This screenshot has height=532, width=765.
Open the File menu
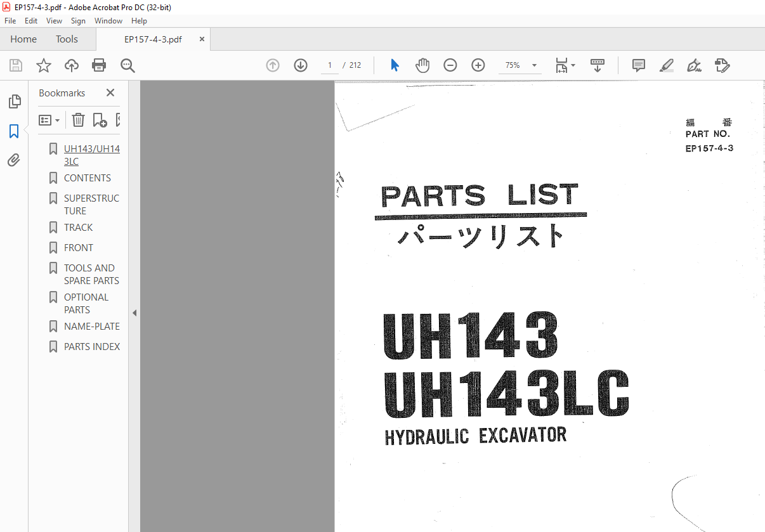[x=10, y=21]
